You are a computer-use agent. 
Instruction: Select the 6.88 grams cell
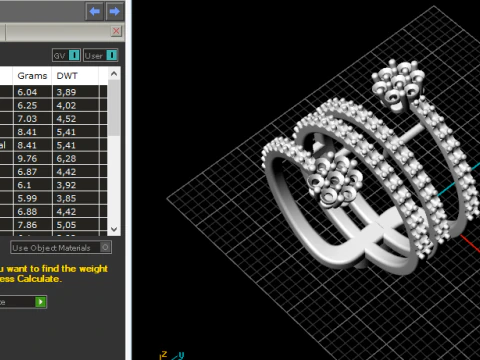click(33, 212)
